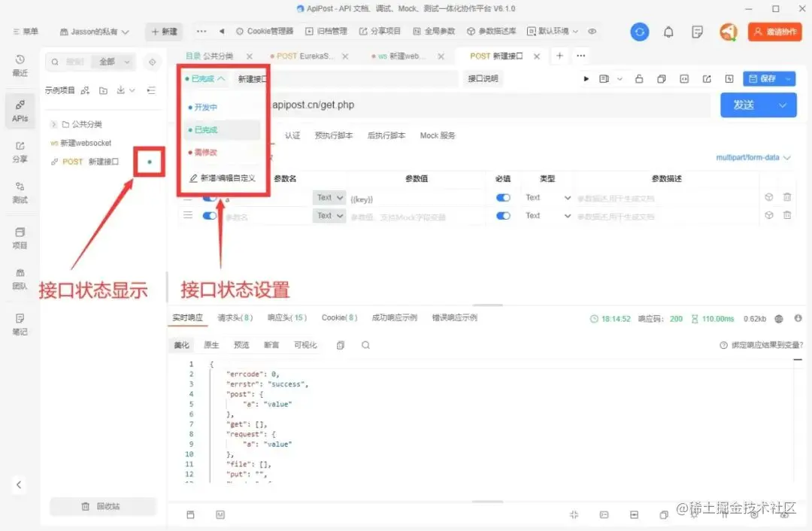Click the notification bell icon

pos(668,32)
